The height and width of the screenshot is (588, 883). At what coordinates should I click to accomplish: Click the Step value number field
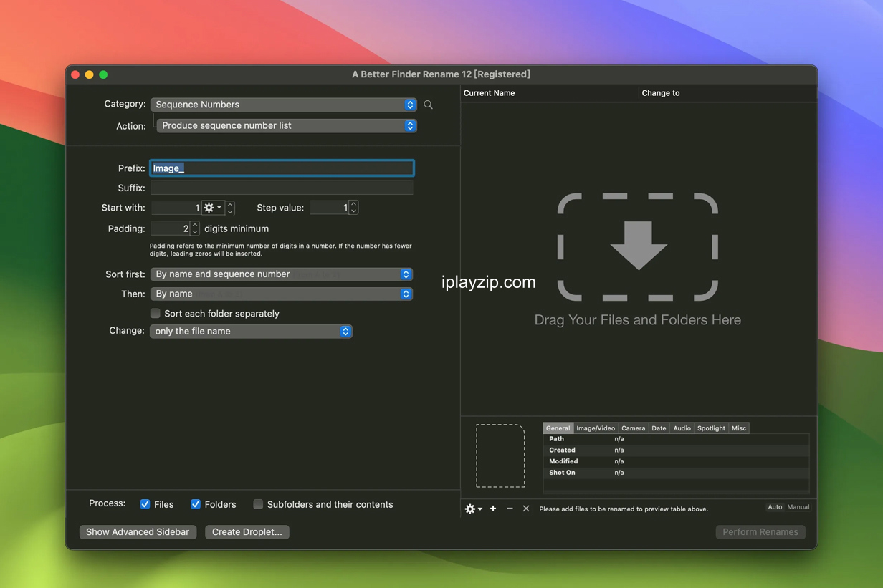329,208
